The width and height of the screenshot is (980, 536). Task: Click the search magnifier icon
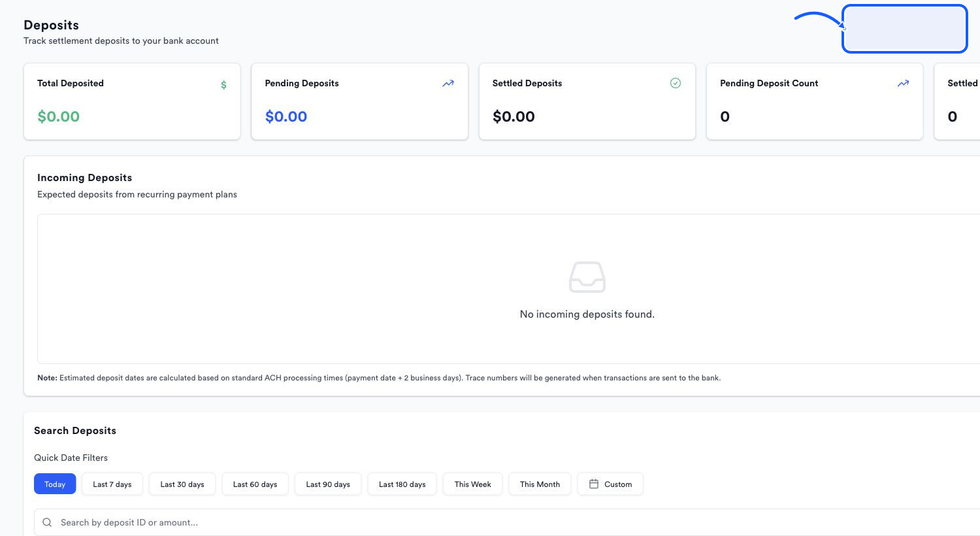tap(47, 522)
